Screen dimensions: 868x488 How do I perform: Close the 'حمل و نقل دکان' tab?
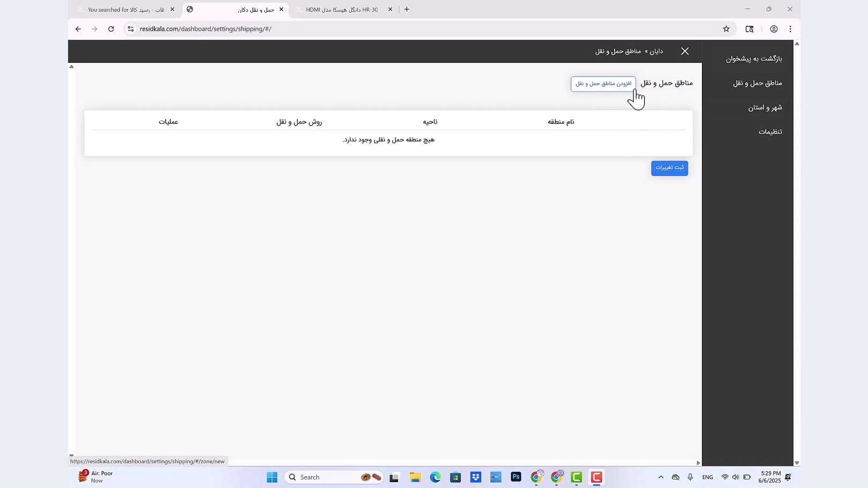click(281, 9)
